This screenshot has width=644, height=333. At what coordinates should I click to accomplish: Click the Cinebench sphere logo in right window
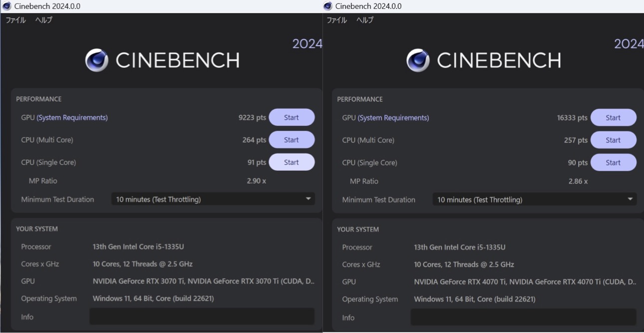click(418, 60)
